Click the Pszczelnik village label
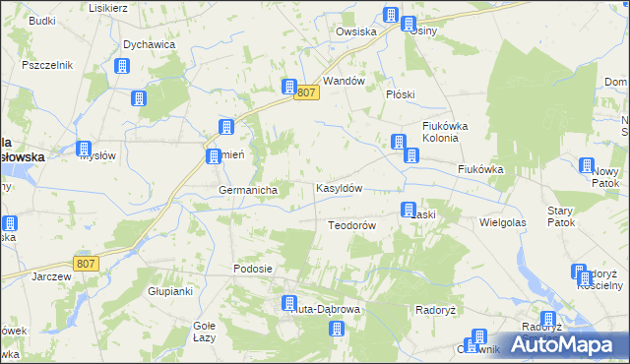The image size is (630, 364). [47, 65]
